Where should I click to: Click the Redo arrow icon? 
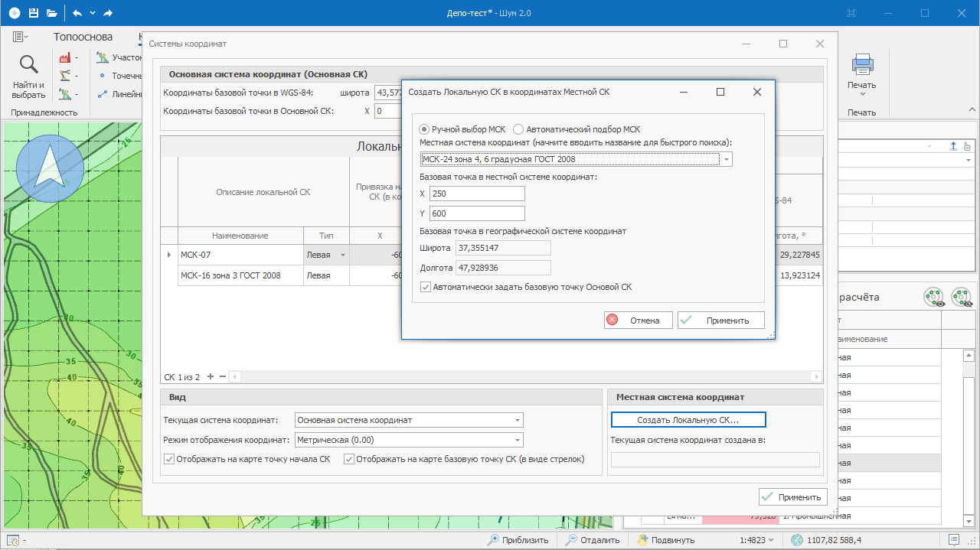[x=108, y=13]
